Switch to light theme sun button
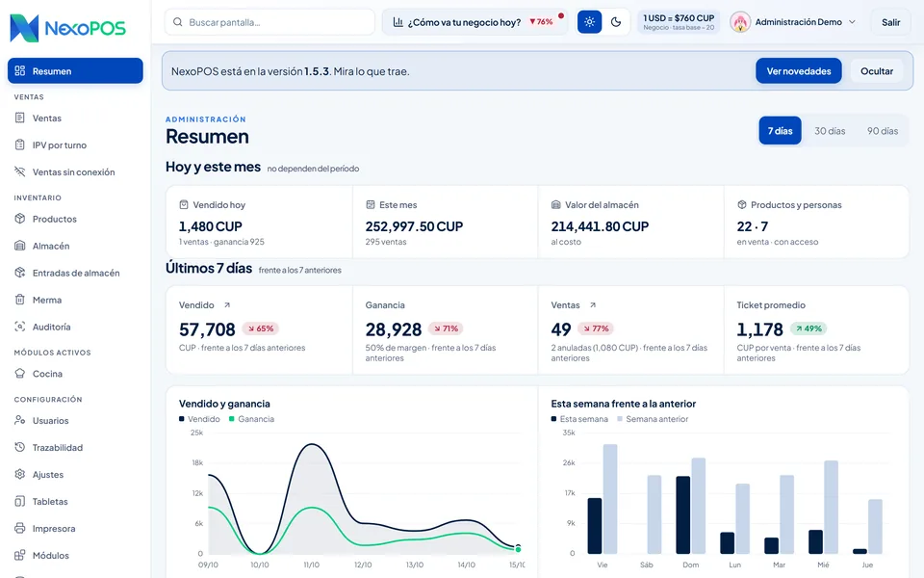The image size is (924, 578). coord(589,22)
